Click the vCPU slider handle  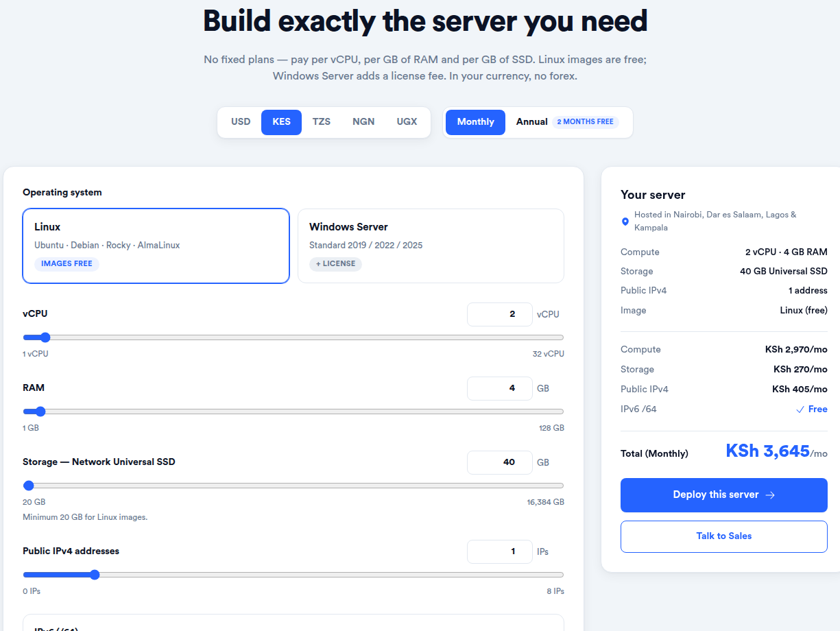[x=45, y=337]
